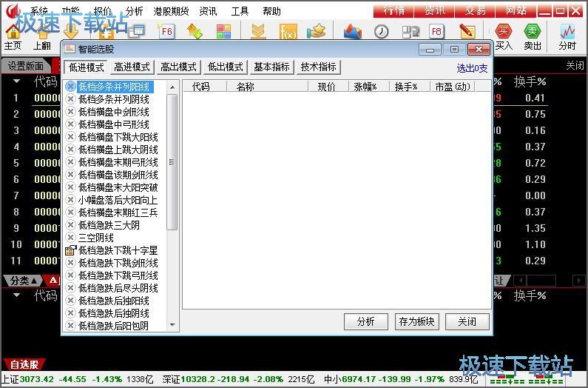
Task: Click the 智能选股 dialog title icon
Action: pyautogui.click(x=70, y=49)
